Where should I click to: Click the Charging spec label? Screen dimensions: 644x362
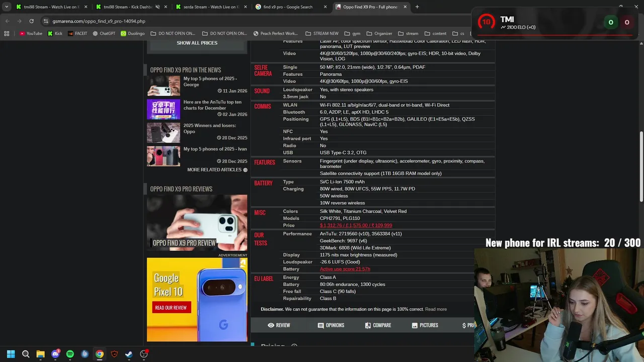coord(293,189)
